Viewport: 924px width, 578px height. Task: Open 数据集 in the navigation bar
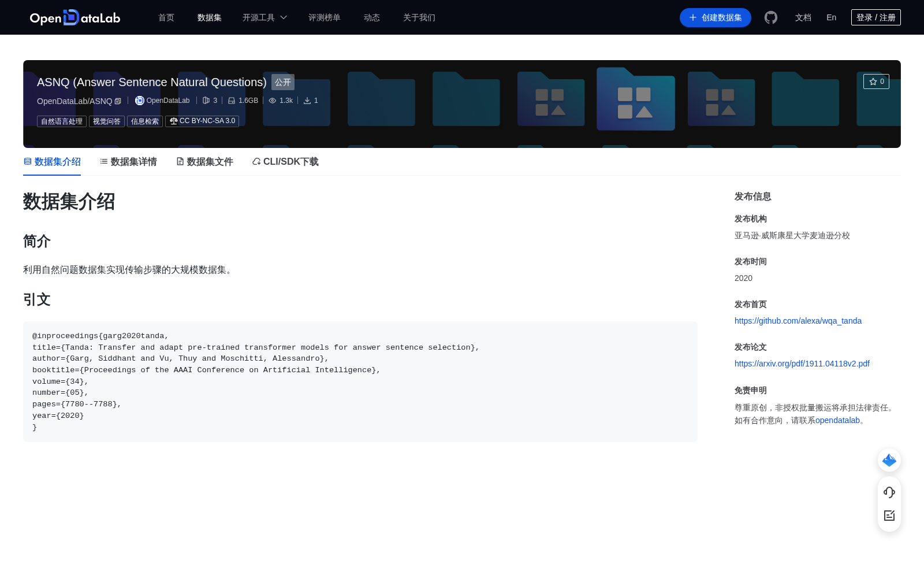[210, 17]
